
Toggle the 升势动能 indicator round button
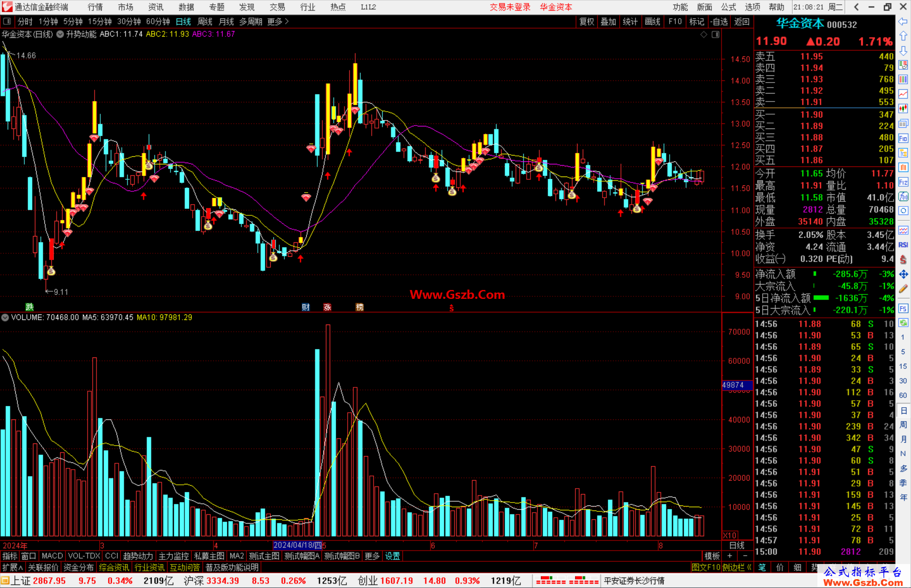point(60,34)
